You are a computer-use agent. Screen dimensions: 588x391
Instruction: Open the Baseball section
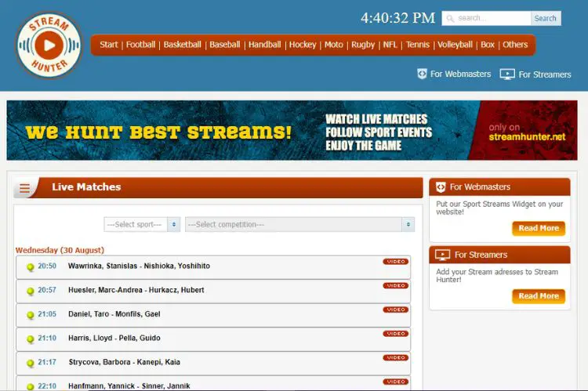coord(225,45)
